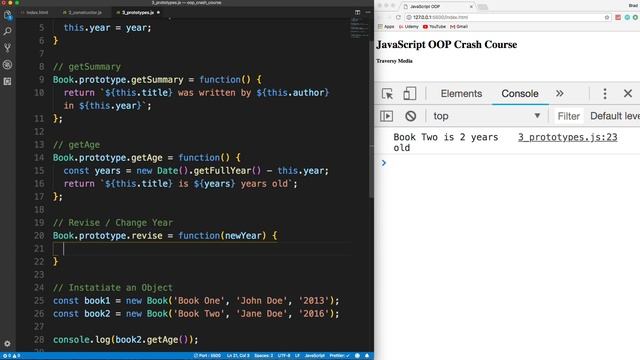Click Port : 5500 in status bar
The width and height of the screenshot is (640, 360).
pyautogui.click(x=207, y=356)
